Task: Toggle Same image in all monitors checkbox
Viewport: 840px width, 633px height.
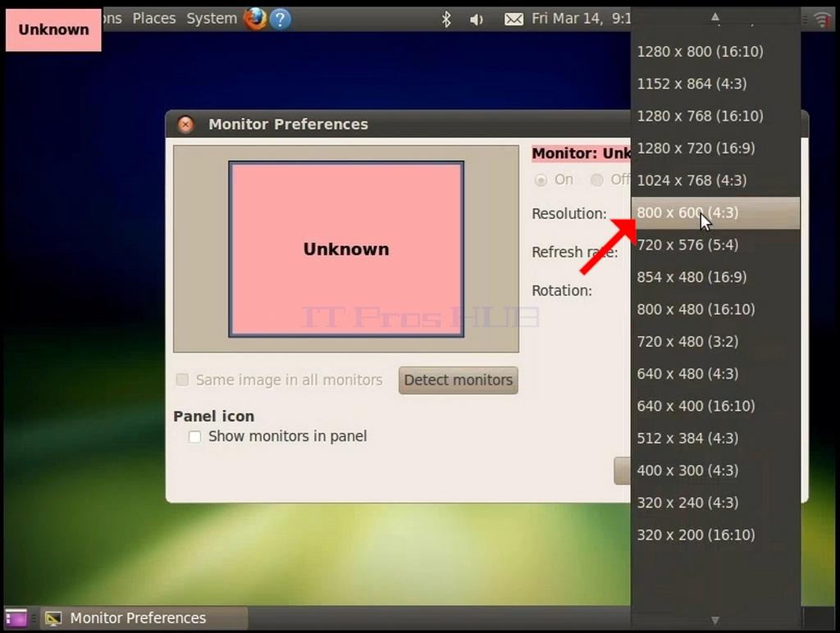Action: point(182,380)
